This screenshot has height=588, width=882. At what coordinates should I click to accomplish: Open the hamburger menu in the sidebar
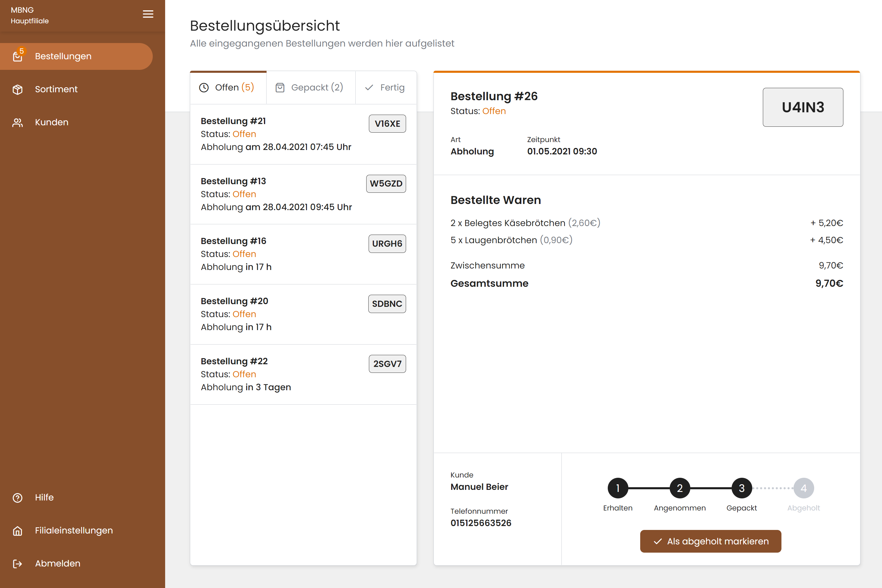coord(148,14)
